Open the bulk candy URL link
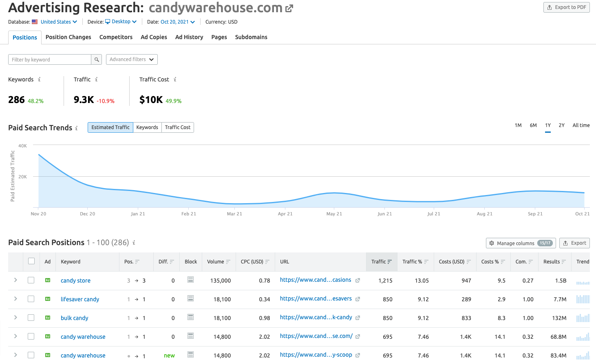 click(316, 317)
